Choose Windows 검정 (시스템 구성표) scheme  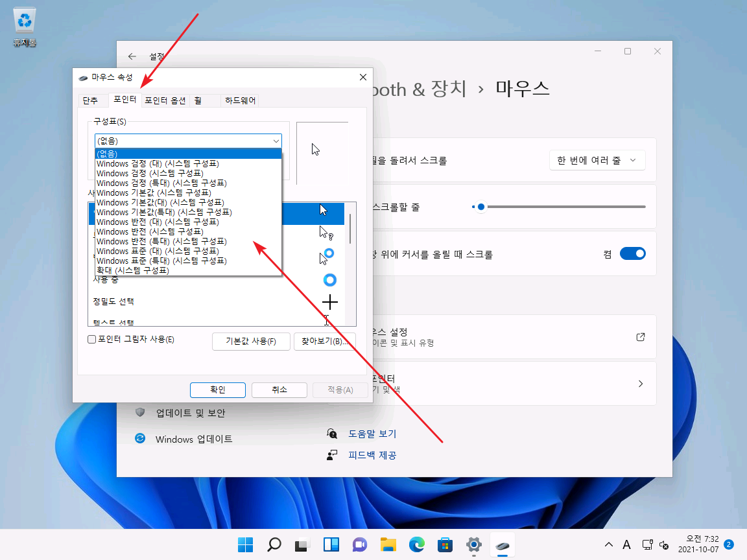pos(188,173)
